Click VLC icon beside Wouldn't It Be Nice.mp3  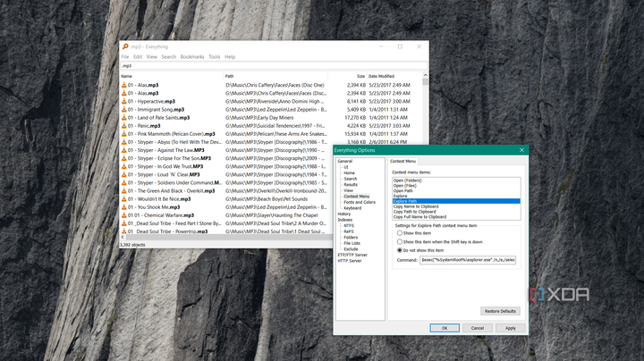[124, 198]
